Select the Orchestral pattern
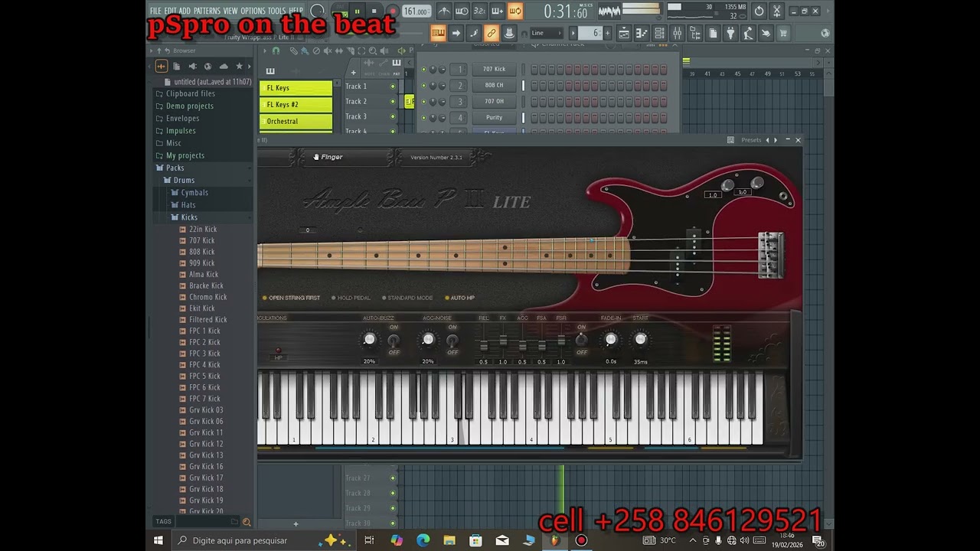 296,122
